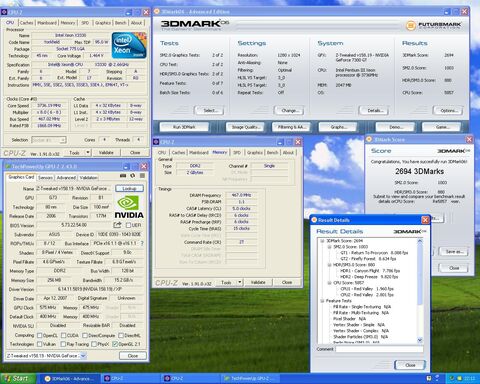The height and width of the screenshot is (384, 480).
Task: Toggle the UEFI checkbox in GPU-Z
Action: coord(128,225)
